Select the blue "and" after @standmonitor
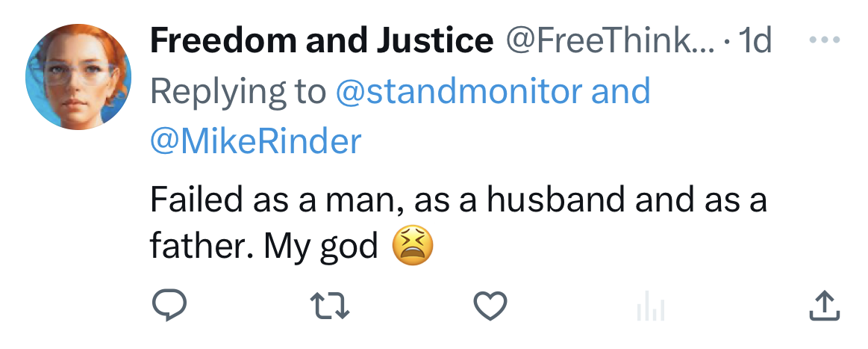 (x=620, y=91)
